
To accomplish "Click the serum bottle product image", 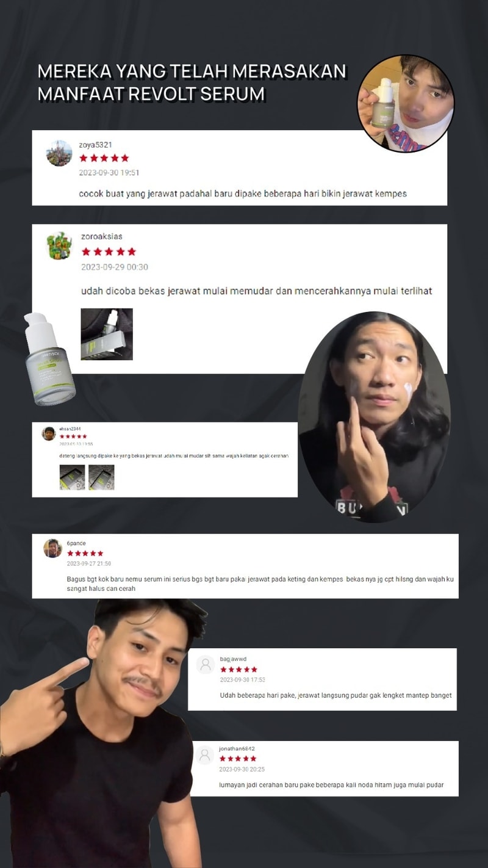I will pos(49,360).
